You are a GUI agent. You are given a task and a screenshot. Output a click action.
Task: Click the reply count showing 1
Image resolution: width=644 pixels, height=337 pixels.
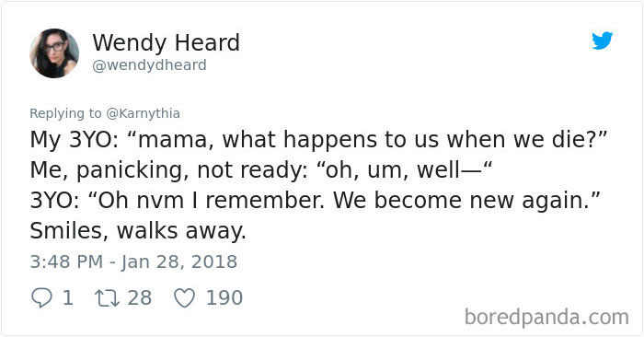click(68, 297)
